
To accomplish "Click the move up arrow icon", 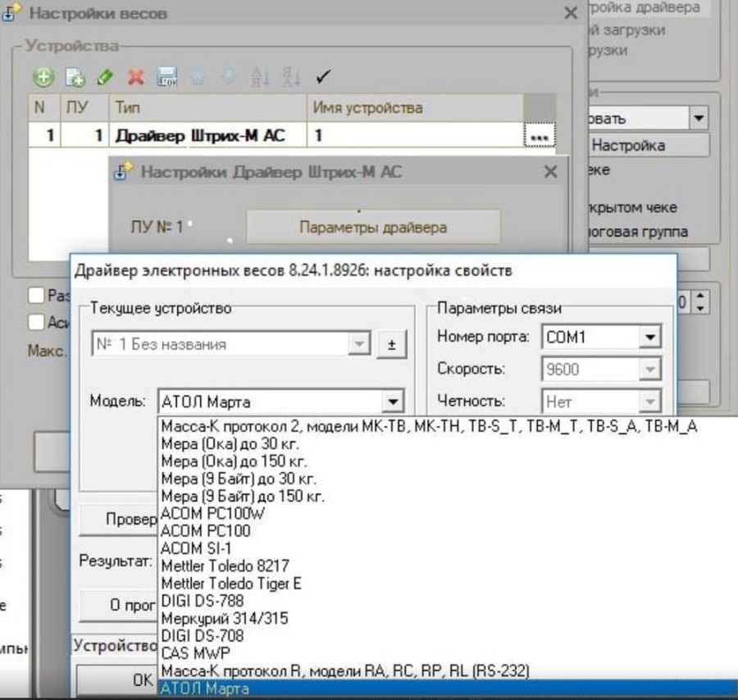I will pos(198,77).
